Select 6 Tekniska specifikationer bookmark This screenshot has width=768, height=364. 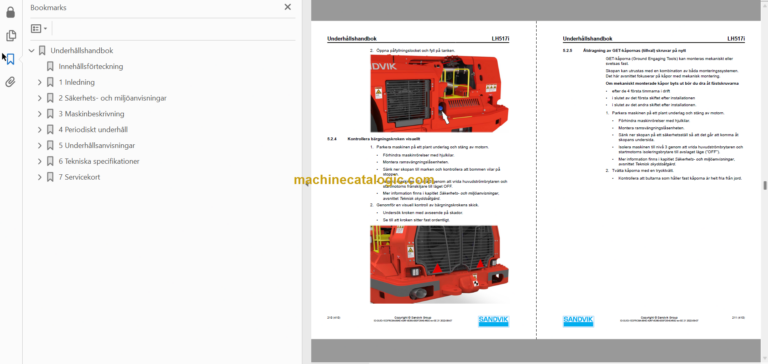click(x=99, y=161)
